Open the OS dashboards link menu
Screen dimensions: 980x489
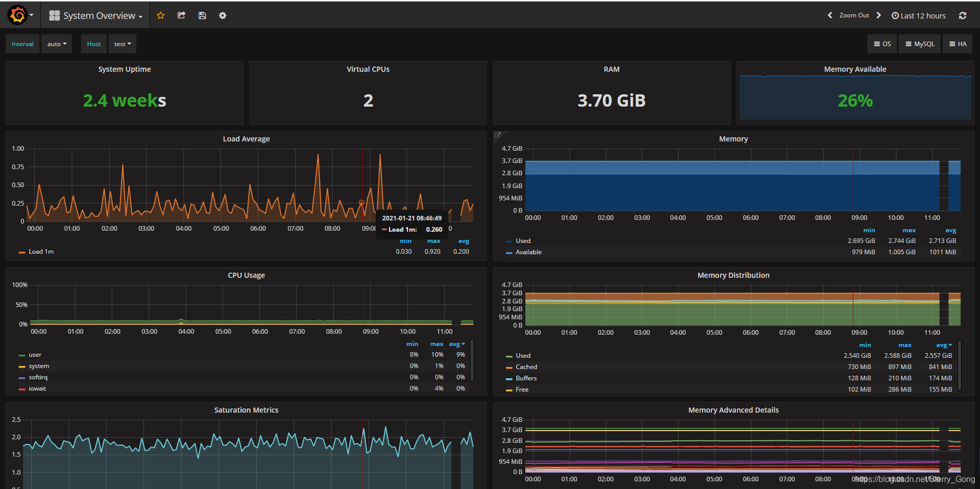(883, 44)
